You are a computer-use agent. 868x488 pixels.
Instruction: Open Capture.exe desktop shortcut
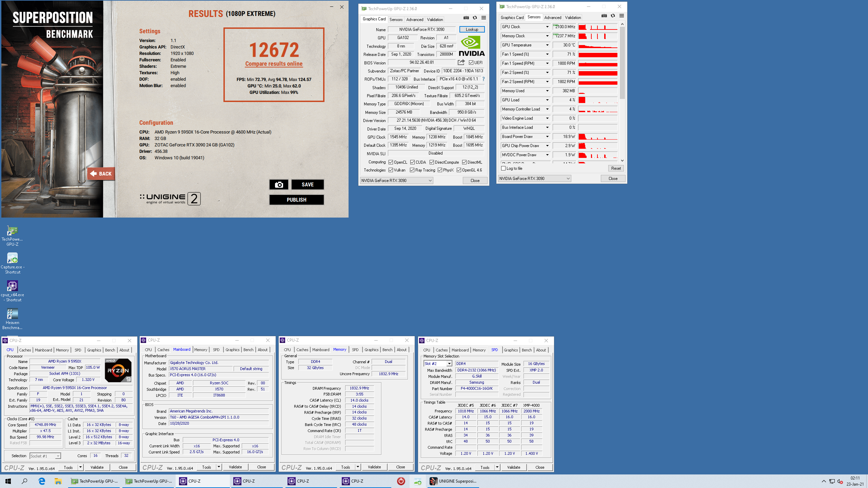click(13, 263)
